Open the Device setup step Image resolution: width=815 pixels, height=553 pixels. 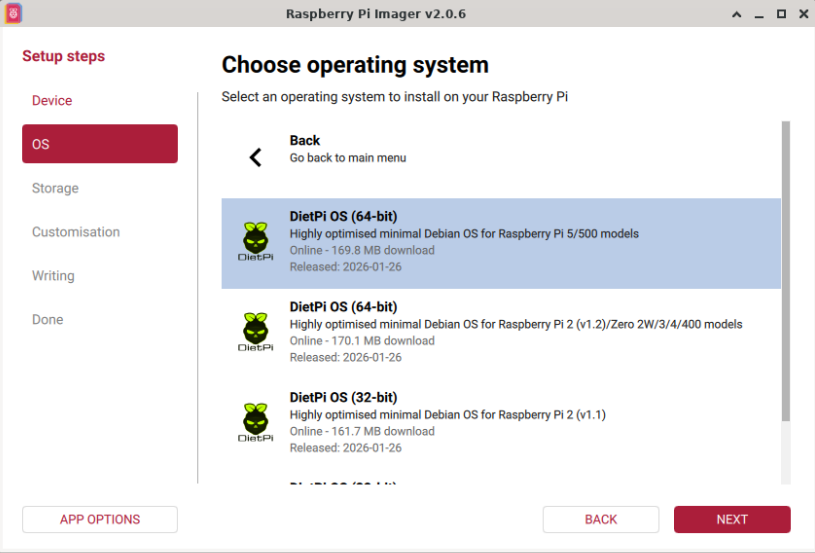pos(100,100)
